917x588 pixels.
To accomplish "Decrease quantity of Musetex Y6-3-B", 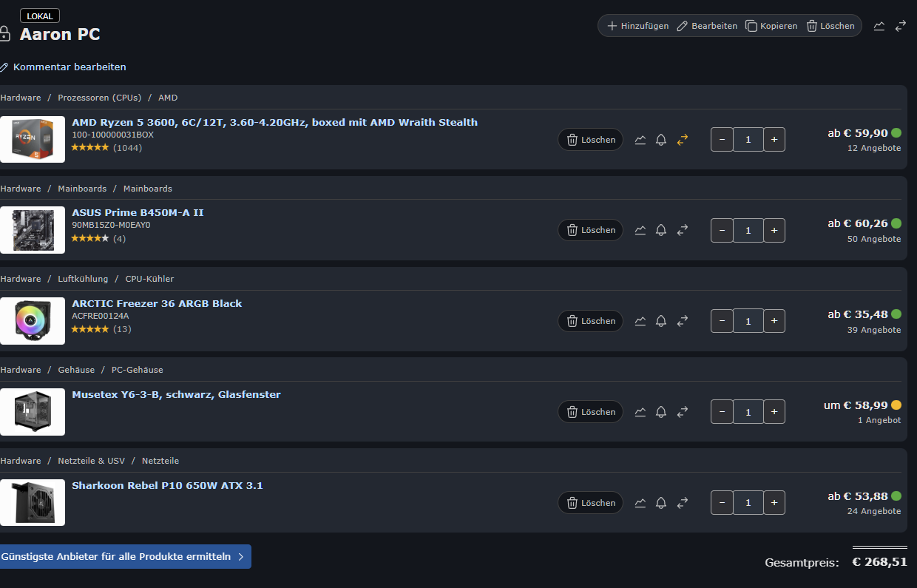I will point(722,411).
